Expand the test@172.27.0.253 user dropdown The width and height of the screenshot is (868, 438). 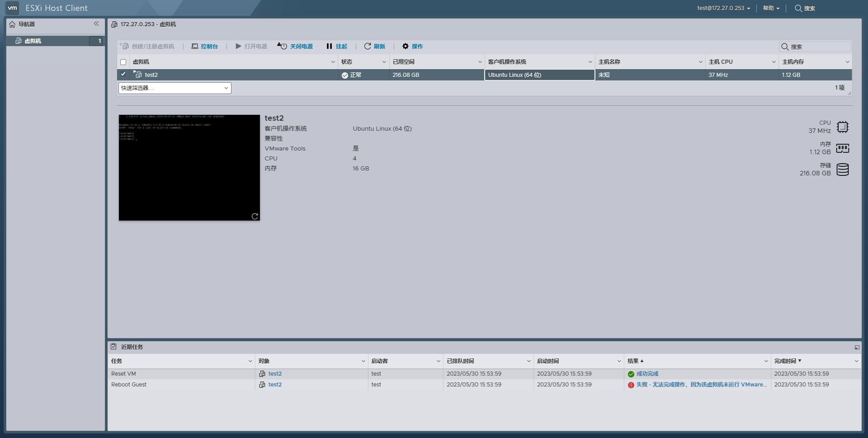pos(723,8)
